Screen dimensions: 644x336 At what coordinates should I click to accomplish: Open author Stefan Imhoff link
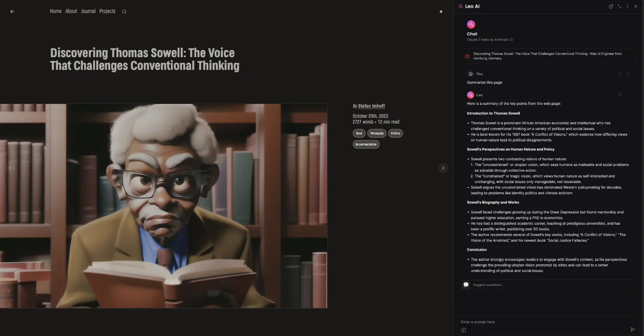[371, 106]
